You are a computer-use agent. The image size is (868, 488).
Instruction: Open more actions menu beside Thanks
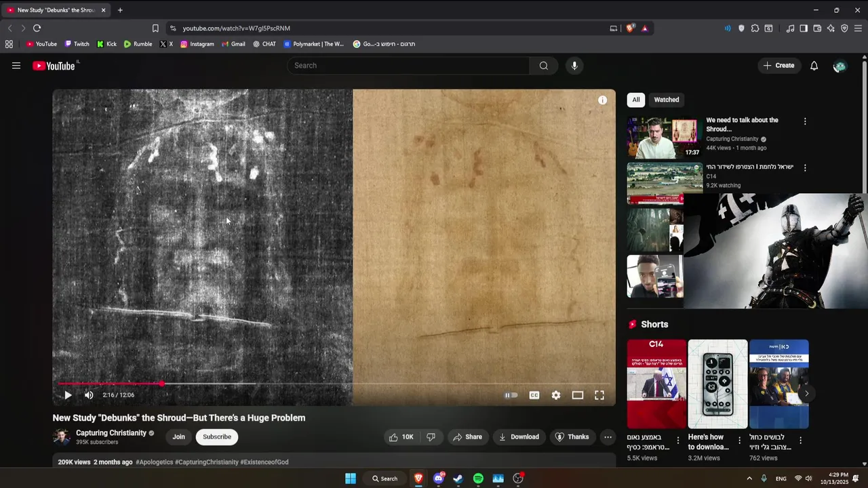[608, 437]
